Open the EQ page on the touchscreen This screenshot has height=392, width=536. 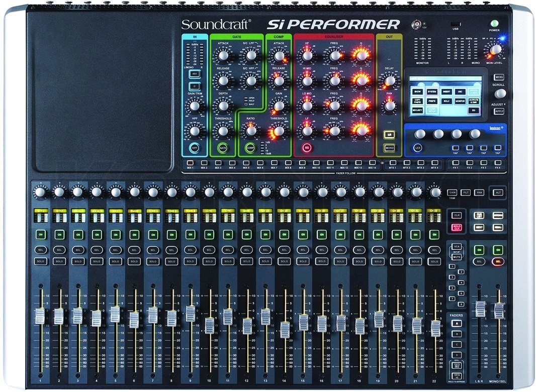click(x=474, y=110)
